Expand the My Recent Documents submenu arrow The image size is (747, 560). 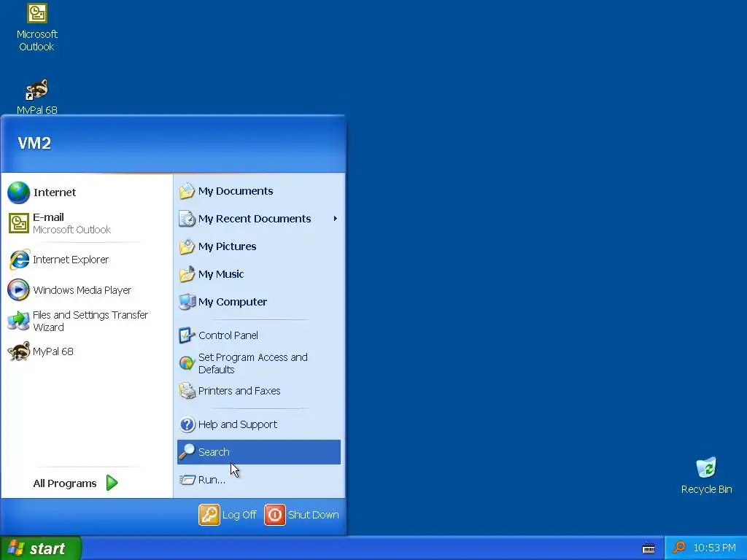click(336, 219)
